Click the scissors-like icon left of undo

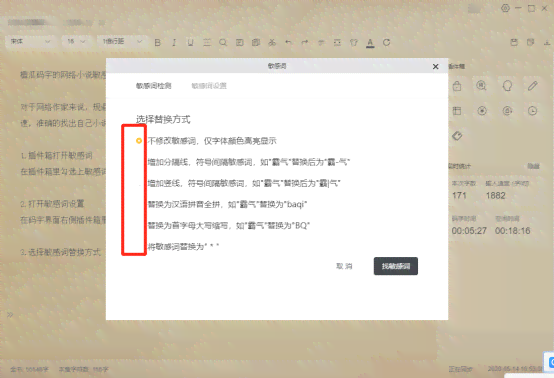coord(272,42)
